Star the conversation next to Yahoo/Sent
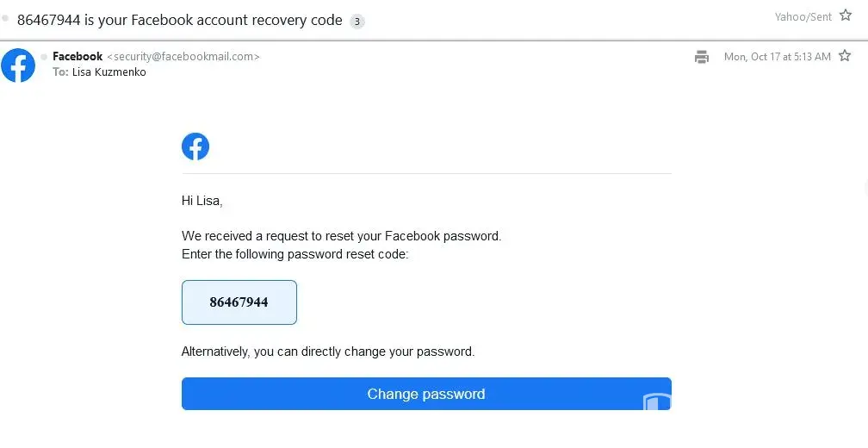Image resolution: width=868 pixels, height=448 pixels. coord(845,16)
